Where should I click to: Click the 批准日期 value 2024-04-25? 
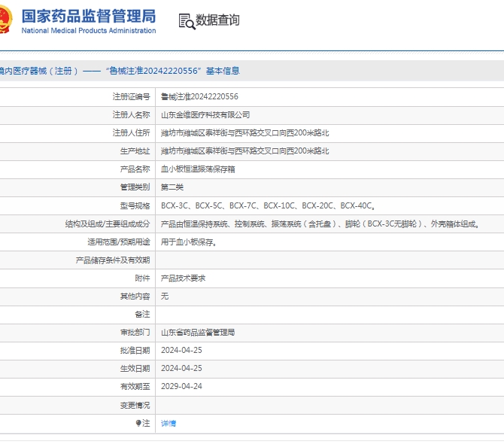[181, 350]
